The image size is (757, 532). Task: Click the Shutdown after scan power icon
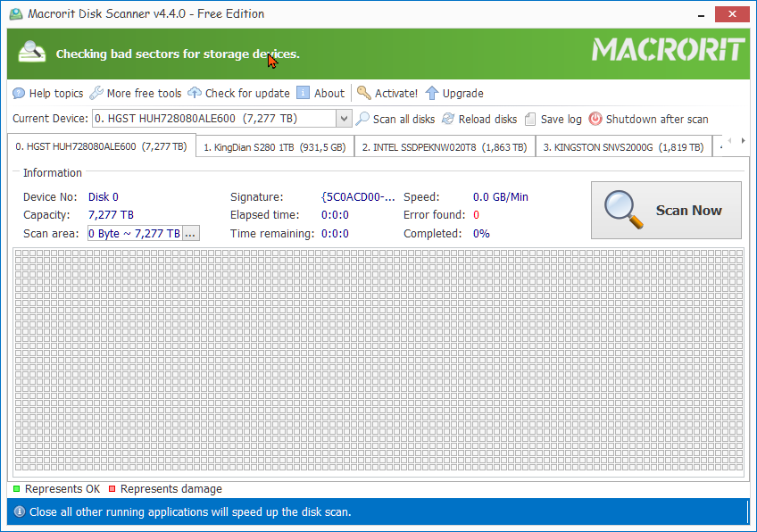tap(595, 119)
